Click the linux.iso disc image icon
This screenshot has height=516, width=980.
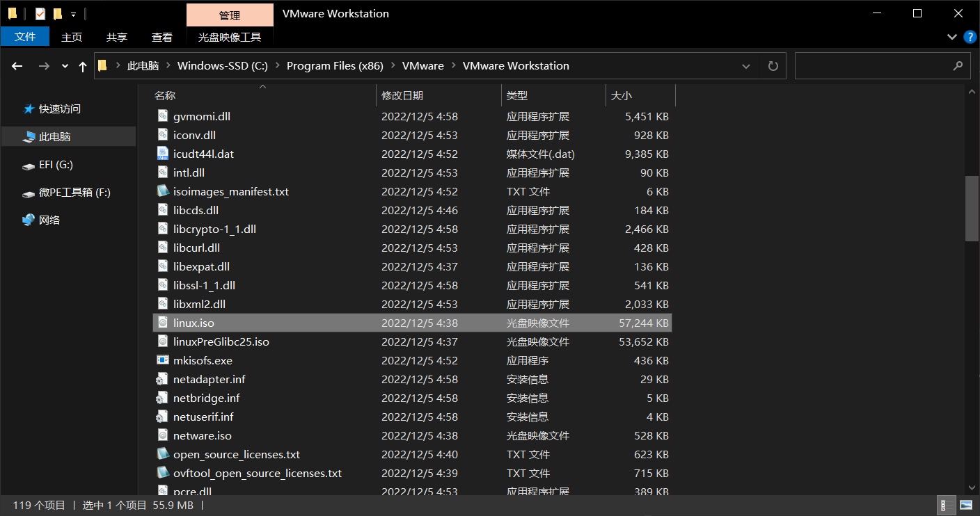click(162, 323)
